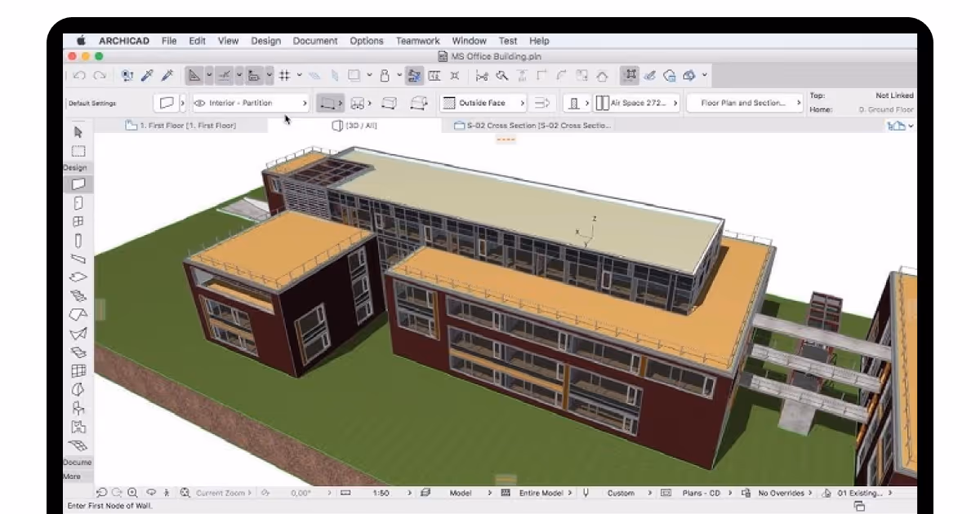Switch to the 3D / All tab
The height and width of the screenshot is (514, 980).
pos(355,126)
